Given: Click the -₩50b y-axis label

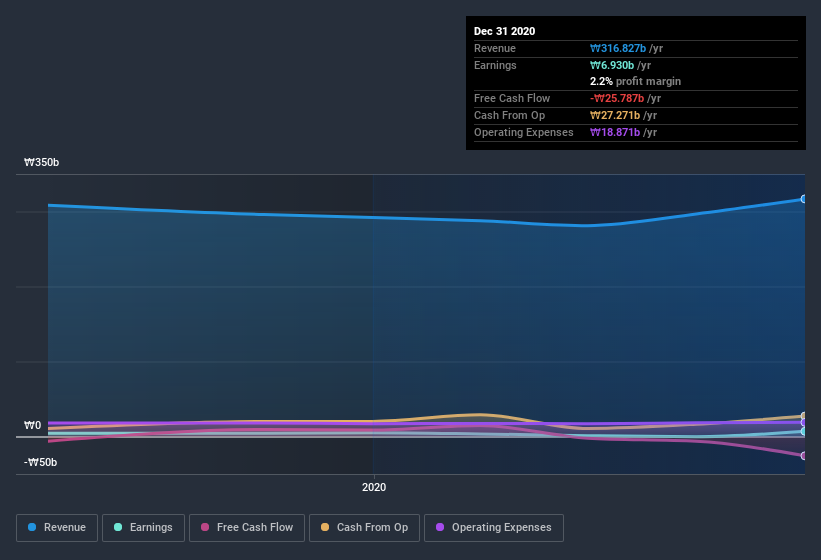Looking at the screenshot, I should (40, 462).
